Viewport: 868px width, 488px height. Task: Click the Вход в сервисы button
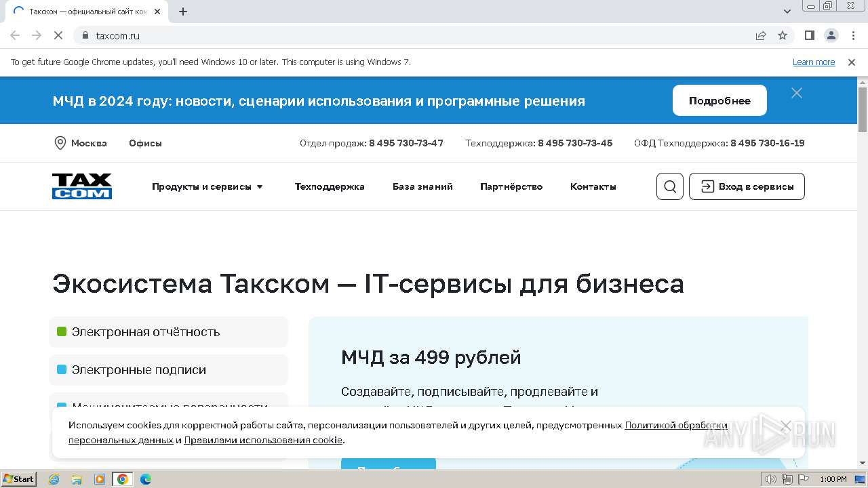pyautogui.click(x=747, y=186)
